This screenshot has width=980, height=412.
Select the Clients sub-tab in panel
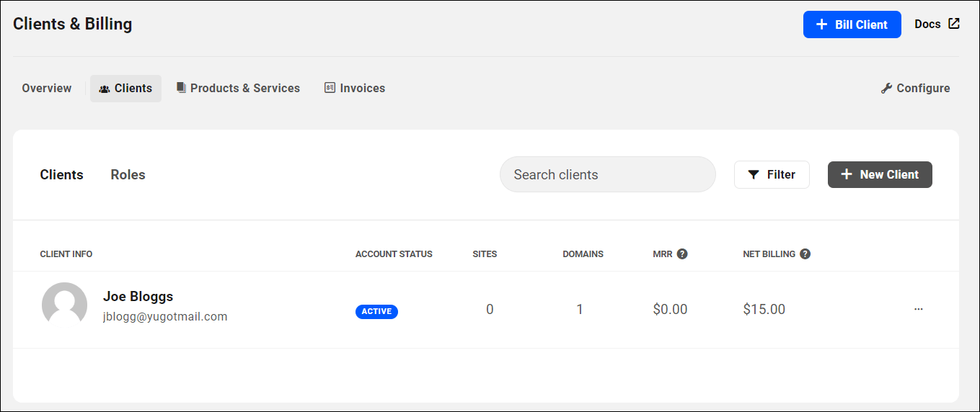click(x=61, y=174)
